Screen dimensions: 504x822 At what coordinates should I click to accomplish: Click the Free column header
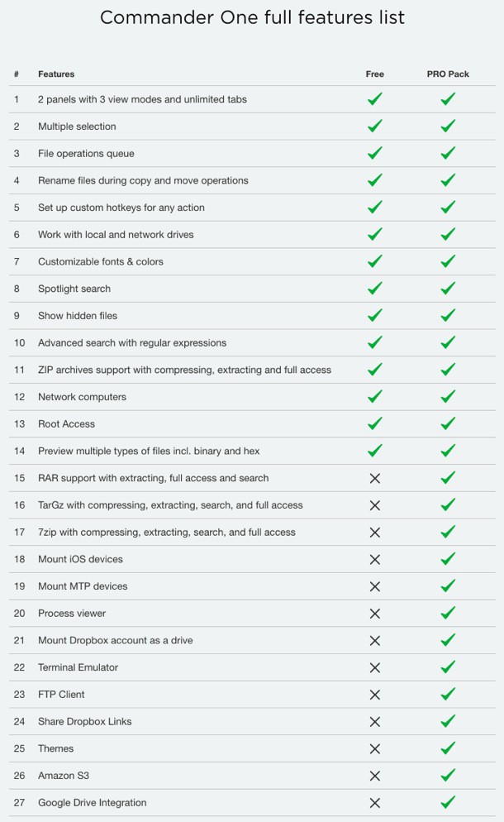[x=374, y=74]
